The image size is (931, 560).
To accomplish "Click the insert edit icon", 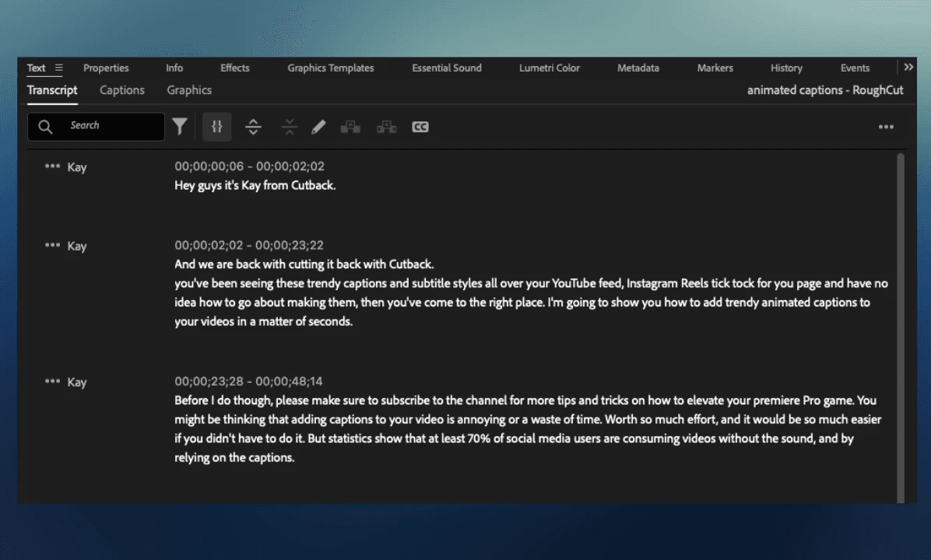I will coord(350,126).
